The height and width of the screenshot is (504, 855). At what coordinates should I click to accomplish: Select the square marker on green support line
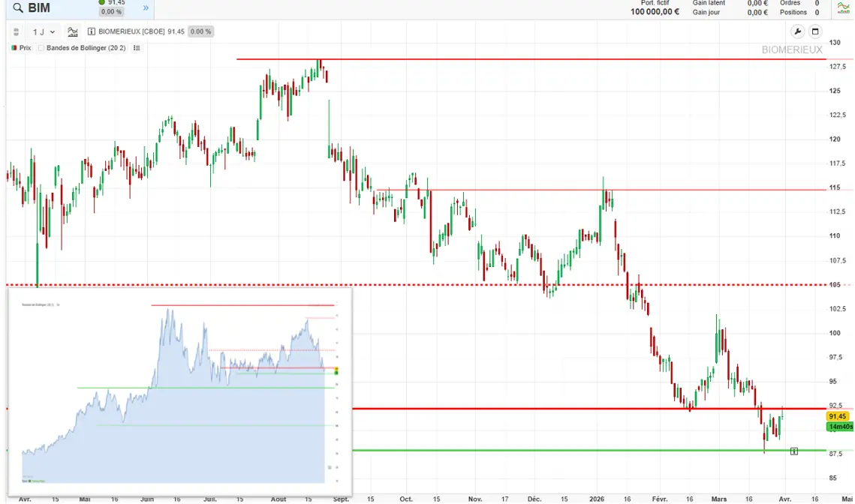[x=794, y=451]
